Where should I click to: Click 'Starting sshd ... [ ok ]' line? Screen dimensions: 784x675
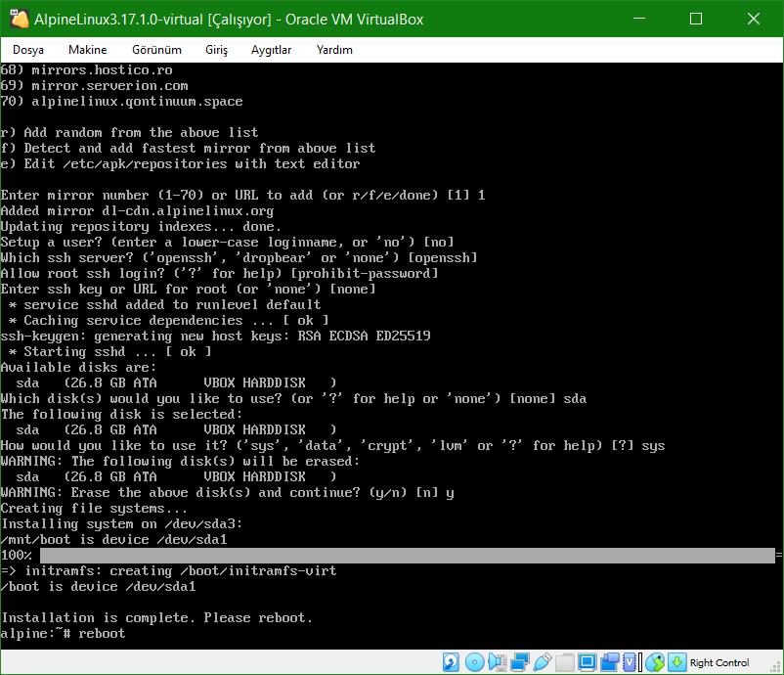click(110, 352)
